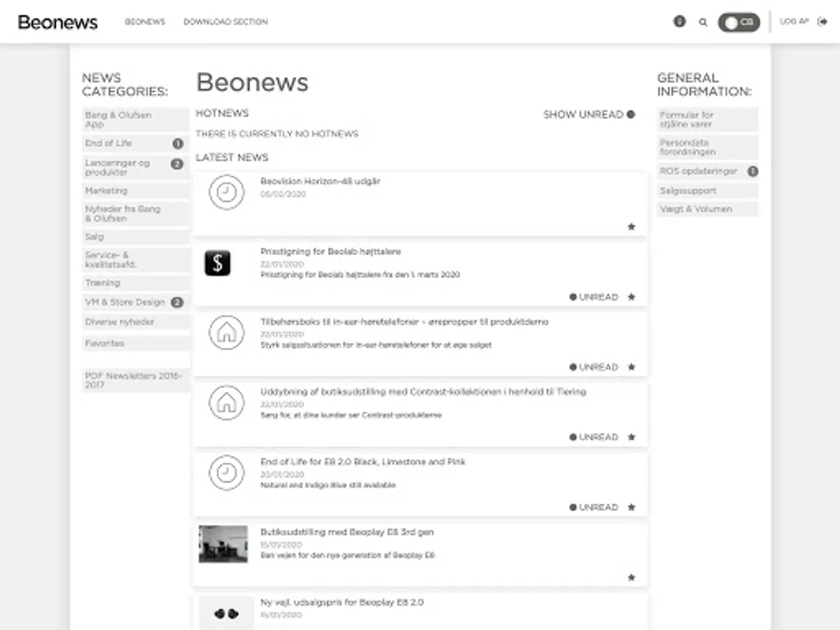Click UNREAD marker on Prisstigning article
The image size is (840, 630).
pyautogui.click(x=594, y=297)
